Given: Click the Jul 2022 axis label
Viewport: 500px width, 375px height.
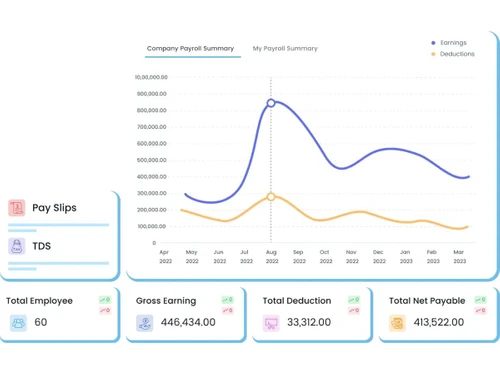Looking at the screenshot, I should point(246,257).
